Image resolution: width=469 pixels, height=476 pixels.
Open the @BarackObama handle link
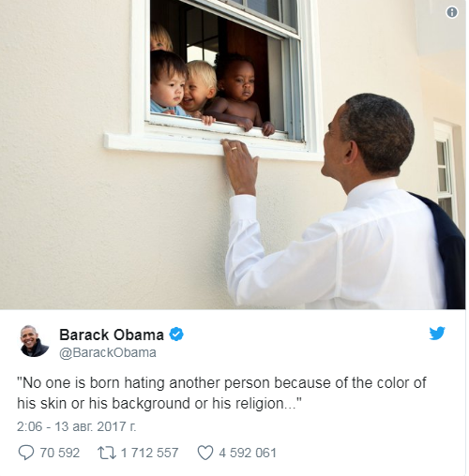pos(108,352)
